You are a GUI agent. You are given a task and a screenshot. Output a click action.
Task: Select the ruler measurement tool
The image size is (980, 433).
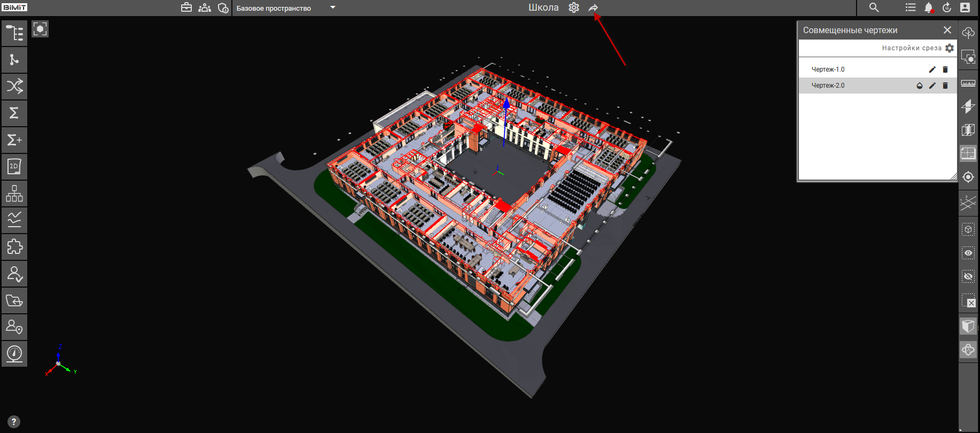click(x=968, y=83)
